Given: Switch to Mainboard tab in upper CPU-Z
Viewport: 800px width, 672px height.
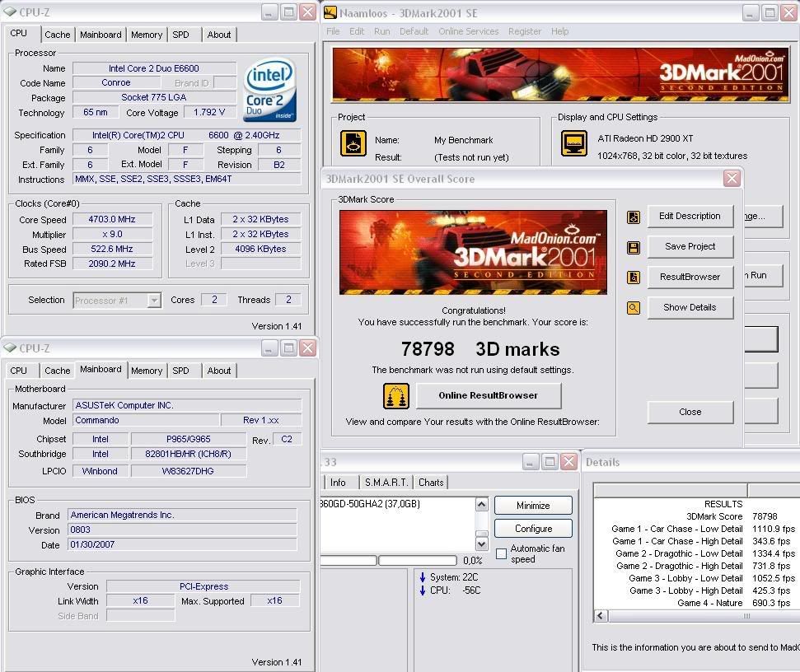Looking at the screenshot, I should [101, 35].
